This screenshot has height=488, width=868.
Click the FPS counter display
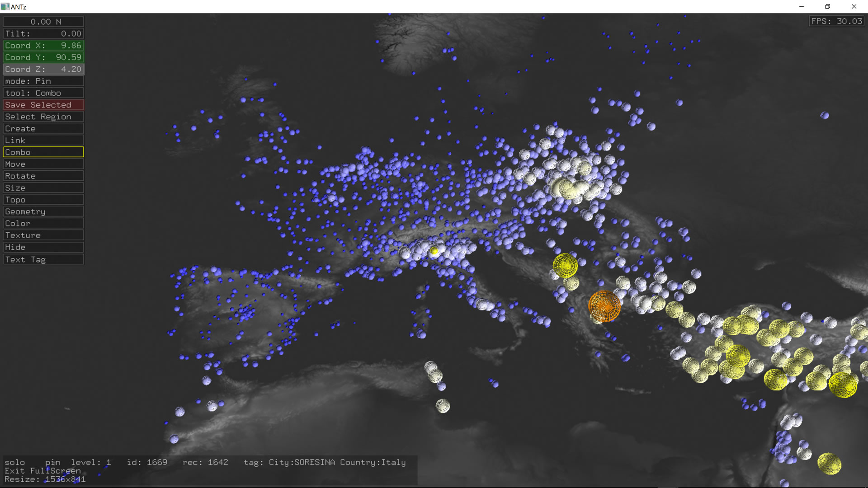point(836,21)
